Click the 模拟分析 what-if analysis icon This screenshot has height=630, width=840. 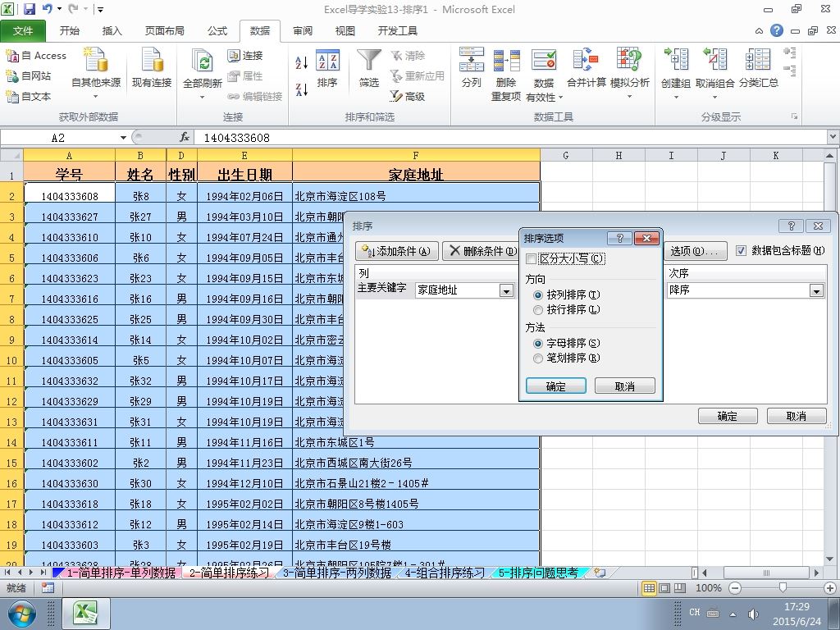pyautogui.click(x=629, y=59)
